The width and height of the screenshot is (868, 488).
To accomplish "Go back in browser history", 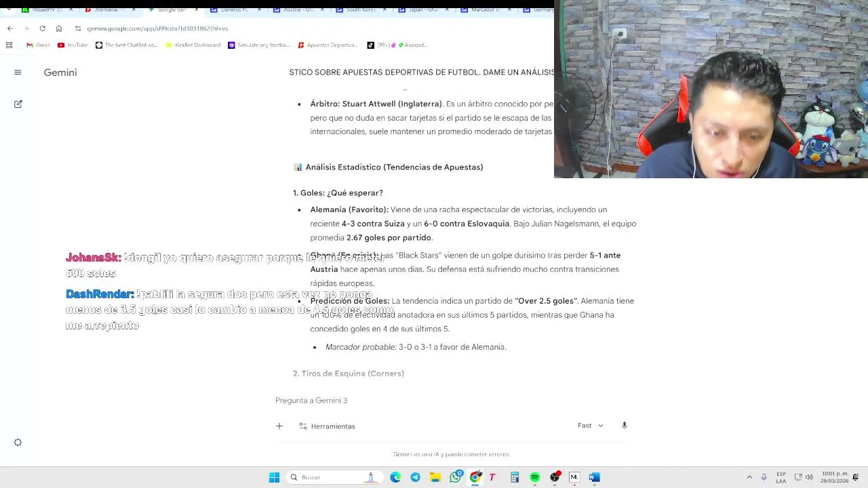I will click(x=9, y=28).
